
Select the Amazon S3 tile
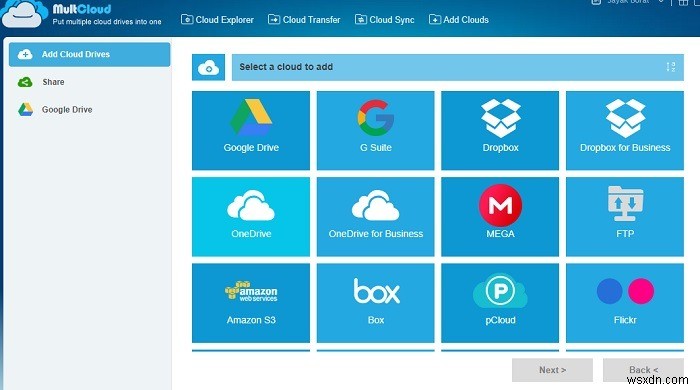(251, 303)
